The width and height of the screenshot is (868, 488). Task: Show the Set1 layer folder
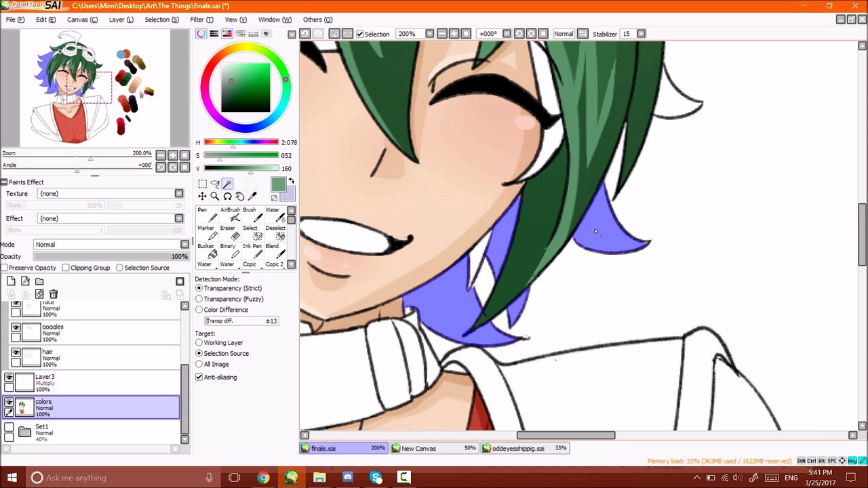(9, 428)
